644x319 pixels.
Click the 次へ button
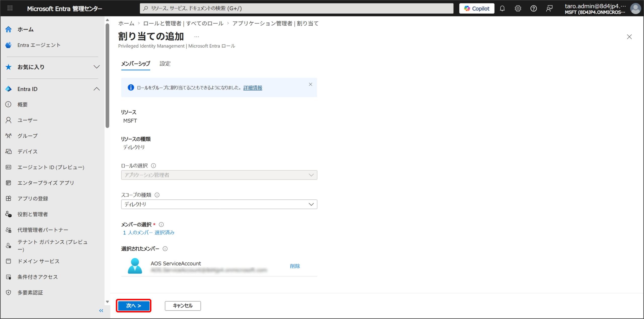[134, 306]
